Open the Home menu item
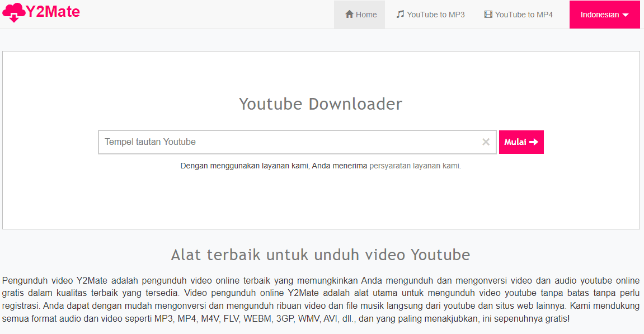Viewport: 644px width, 334px height. coord(360,15)
